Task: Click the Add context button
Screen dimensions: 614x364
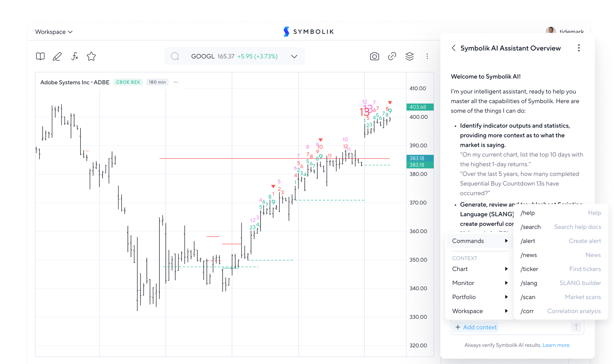Action: coord(476,327)
